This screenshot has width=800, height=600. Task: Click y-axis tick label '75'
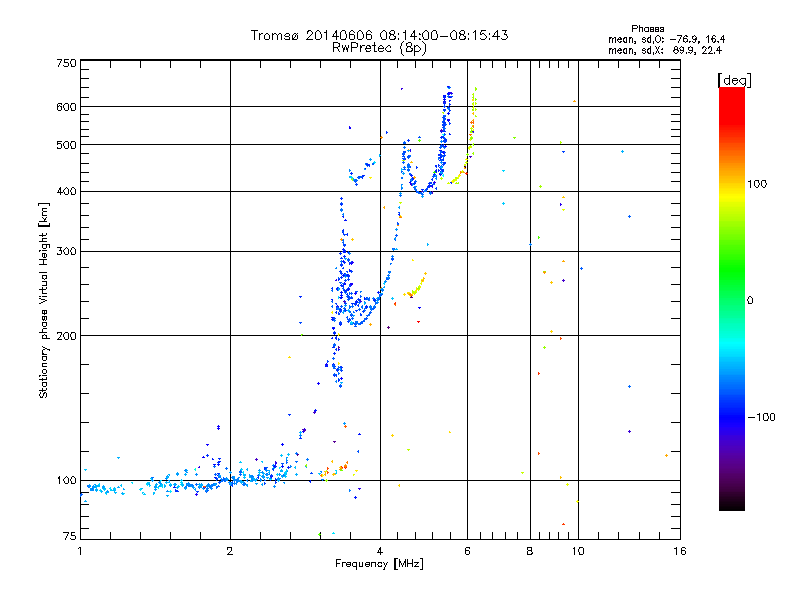click(x=70, y=536)
